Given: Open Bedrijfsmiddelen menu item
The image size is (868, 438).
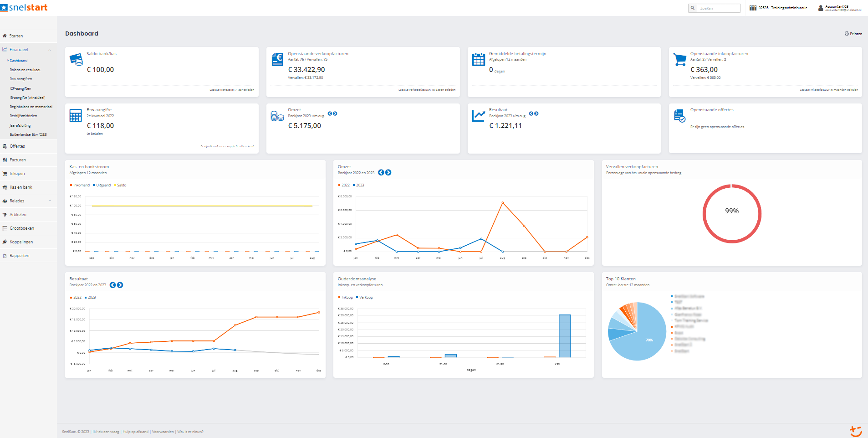Looking at the screenshot, I should coord(23,116).
